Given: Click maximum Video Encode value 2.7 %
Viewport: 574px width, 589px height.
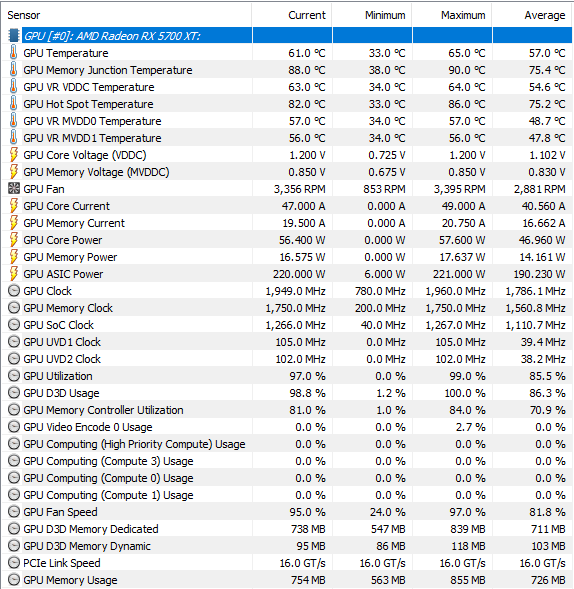Looking at the screenshot, I should (x=471, y=427).
